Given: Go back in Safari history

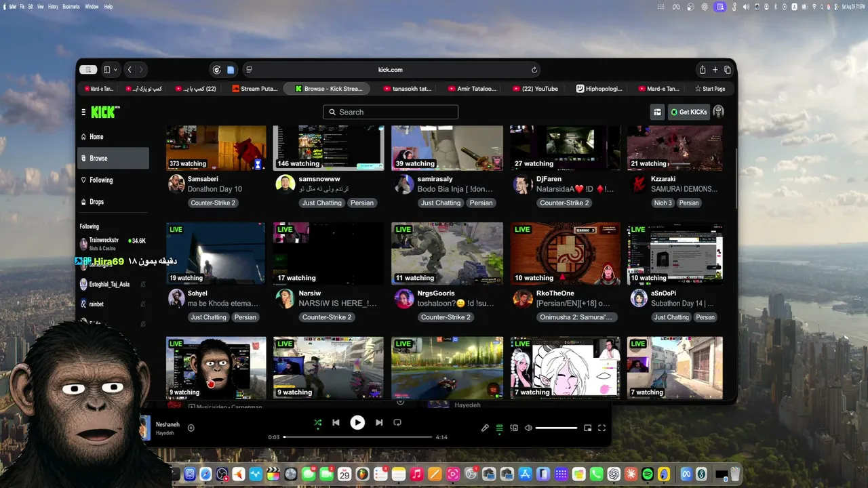Looking at the screenshot, I should click(x=130, y=70).
